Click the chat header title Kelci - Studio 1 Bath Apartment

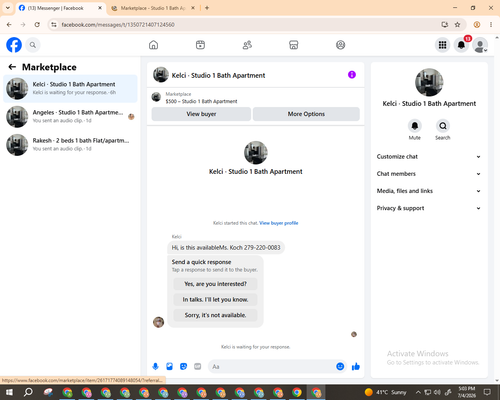218,75
